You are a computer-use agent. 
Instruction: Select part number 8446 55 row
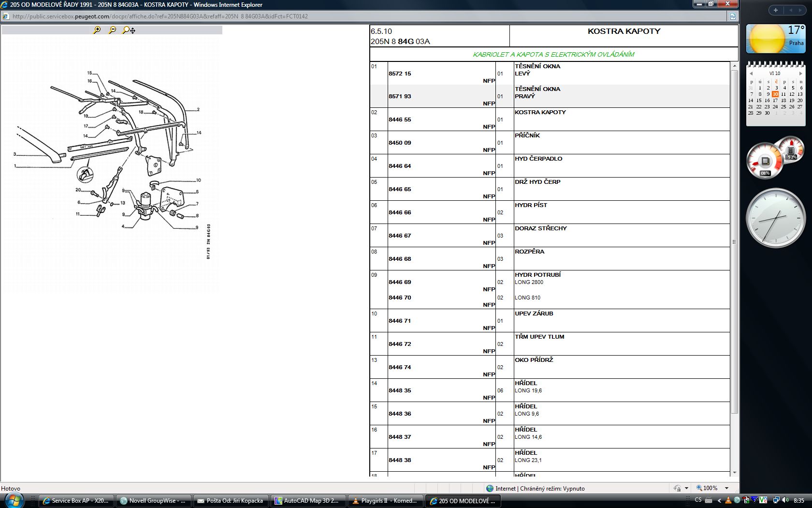click(x=400, y=120)
